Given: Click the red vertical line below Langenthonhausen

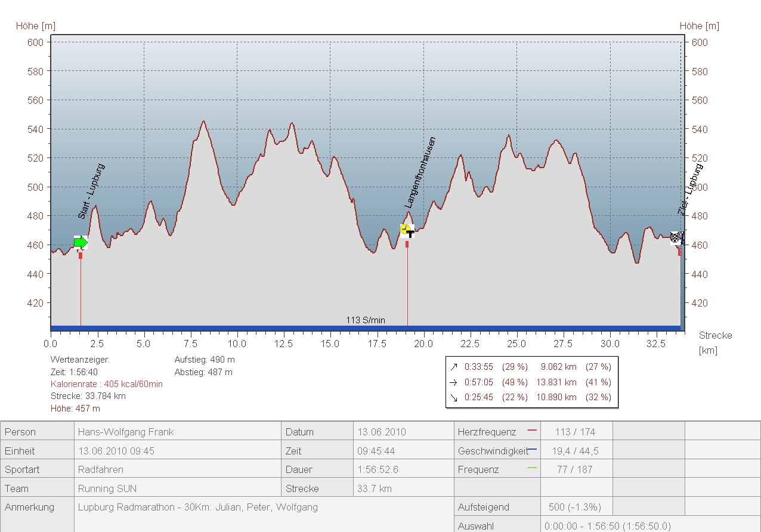Looking at the screenshot, I should [x=407, y=286].
